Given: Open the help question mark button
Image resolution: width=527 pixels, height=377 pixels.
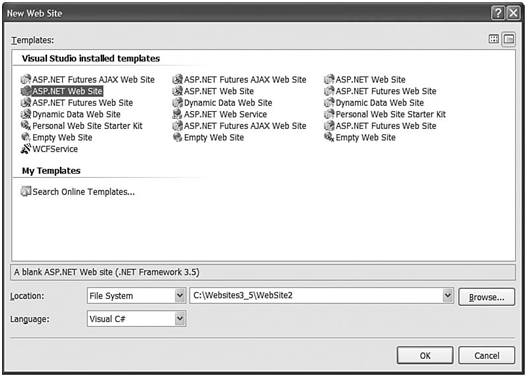Looking at the screenshot, I should coord(498,13).
